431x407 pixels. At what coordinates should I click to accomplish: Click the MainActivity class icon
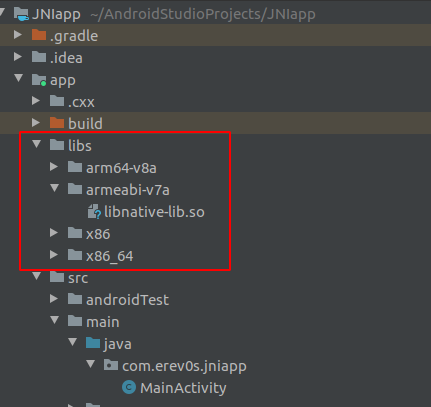pyautogui.click(x=129, y=387)
